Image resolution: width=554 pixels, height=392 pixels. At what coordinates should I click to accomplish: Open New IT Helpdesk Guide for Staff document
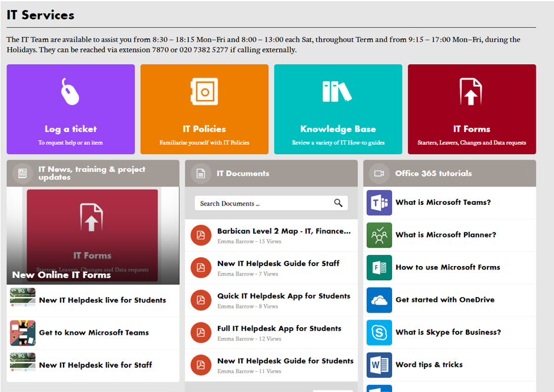[278, 264]
